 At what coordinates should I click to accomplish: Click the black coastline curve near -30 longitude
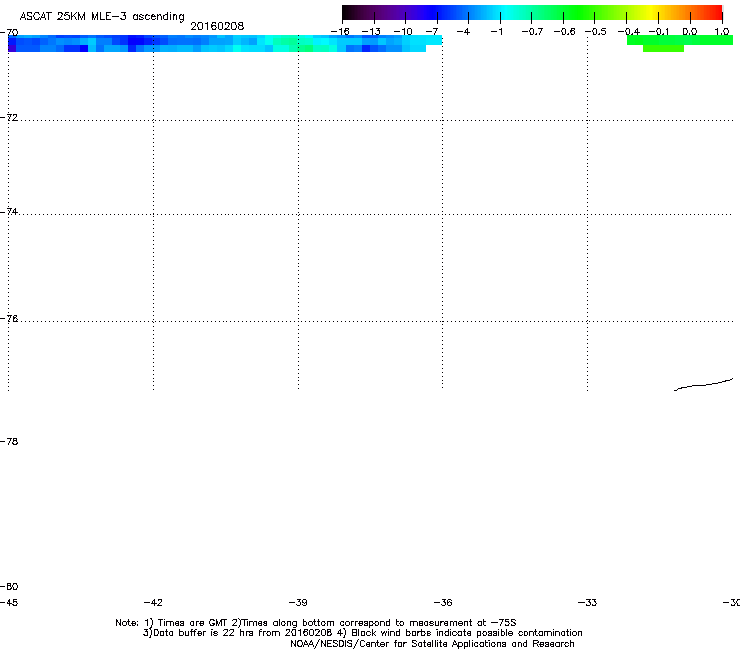click(x=703, y=385)
